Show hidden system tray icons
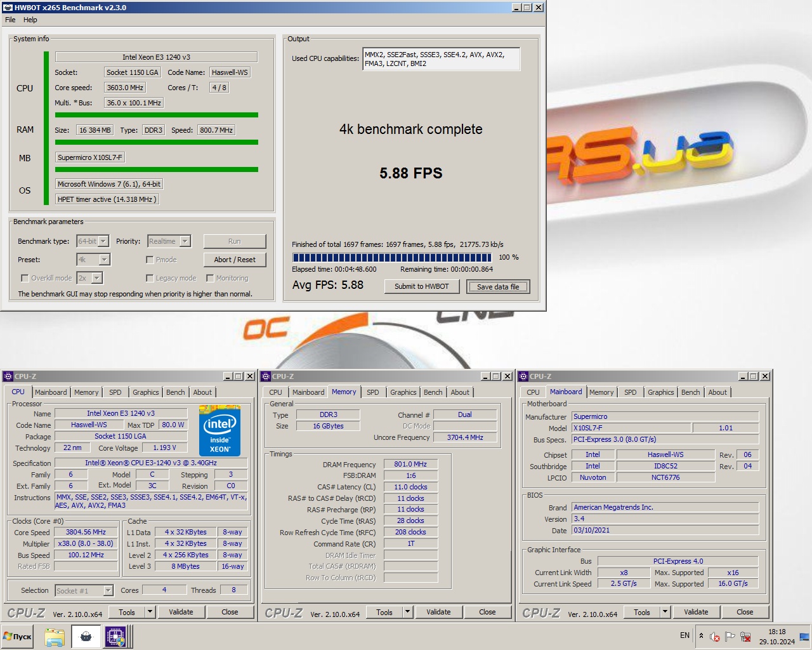Image resolution: width=812 pixels, height=650 pixels. [701, 635]
